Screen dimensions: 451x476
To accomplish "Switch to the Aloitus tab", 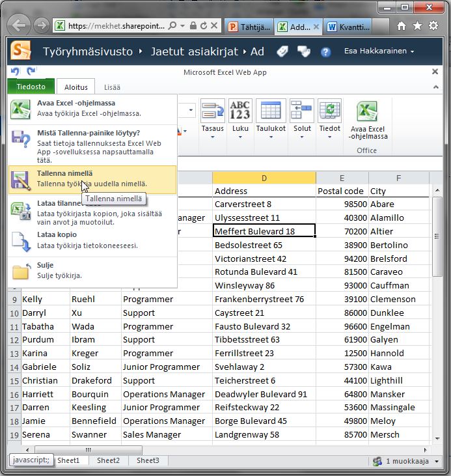I will (76, 87).
